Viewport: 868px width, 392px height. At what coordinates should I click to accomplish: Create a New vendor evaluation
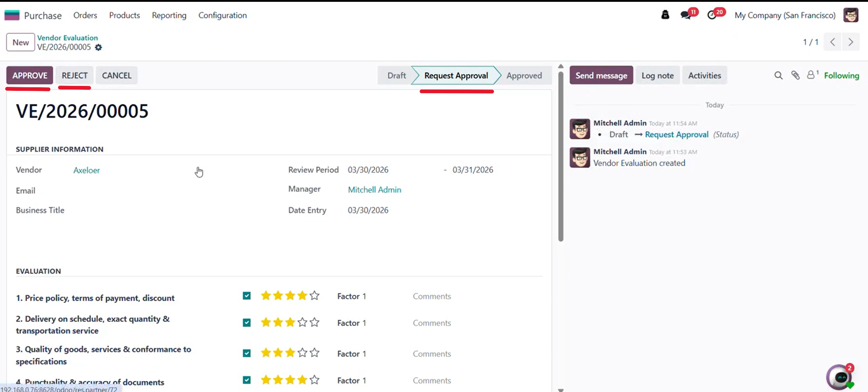[x=21, y=42]
